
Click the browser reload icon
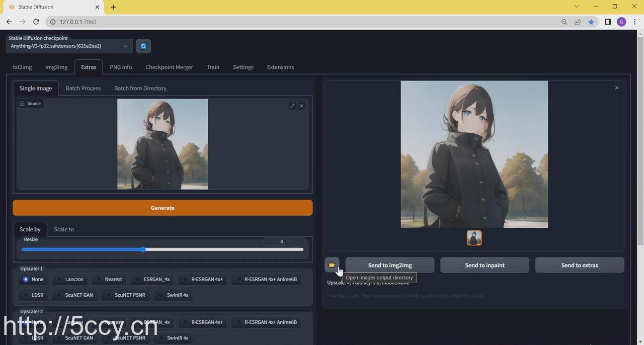click(36, 22)
